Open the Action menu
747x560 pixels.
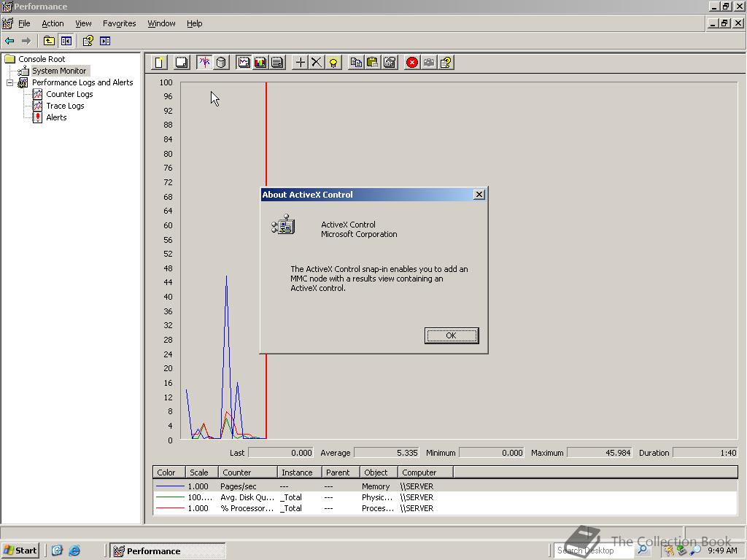tap(53, 23)
